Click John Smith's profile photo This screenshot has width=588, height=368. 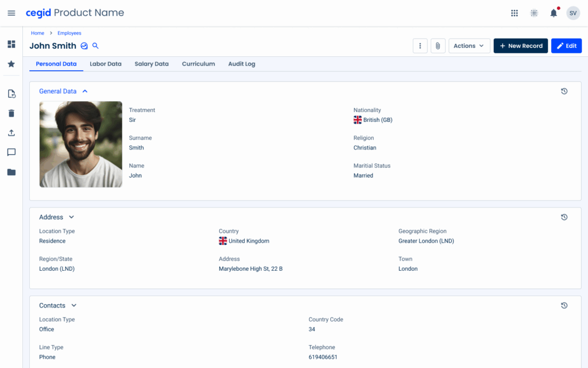point(80,144)
